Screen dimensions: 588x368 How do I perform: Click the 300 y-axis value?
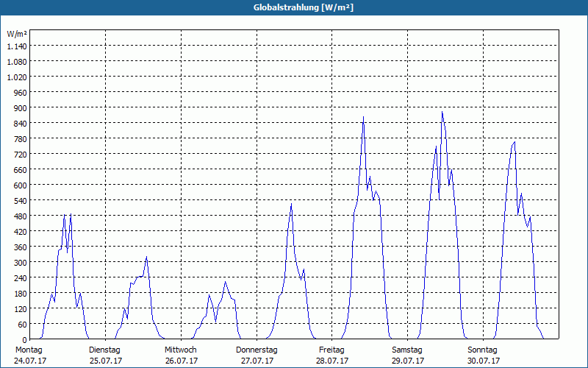click(21, 263)
